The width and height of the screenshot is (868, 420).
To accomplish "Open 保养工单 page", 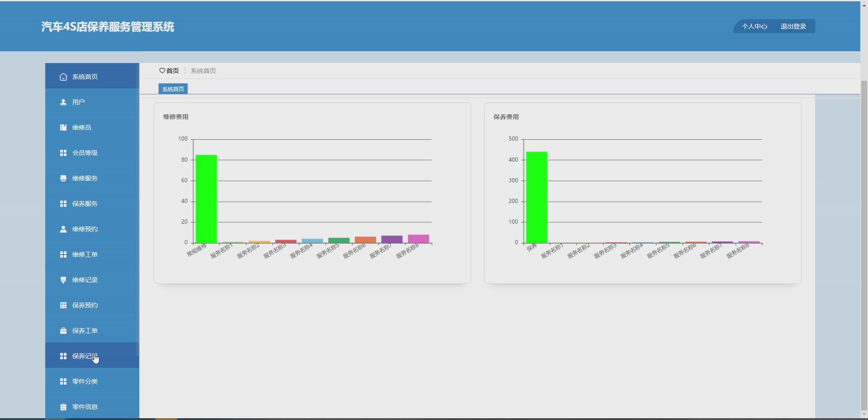I will coord(92,330).
